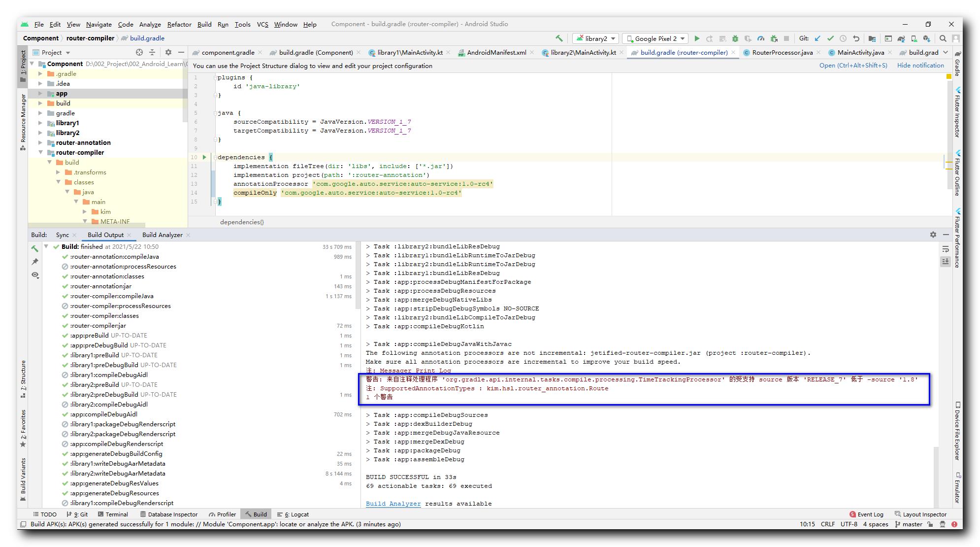Fold the dependencies block at line 10
Viewport: 980px width, 547px height.
click(x=215, y=157)
